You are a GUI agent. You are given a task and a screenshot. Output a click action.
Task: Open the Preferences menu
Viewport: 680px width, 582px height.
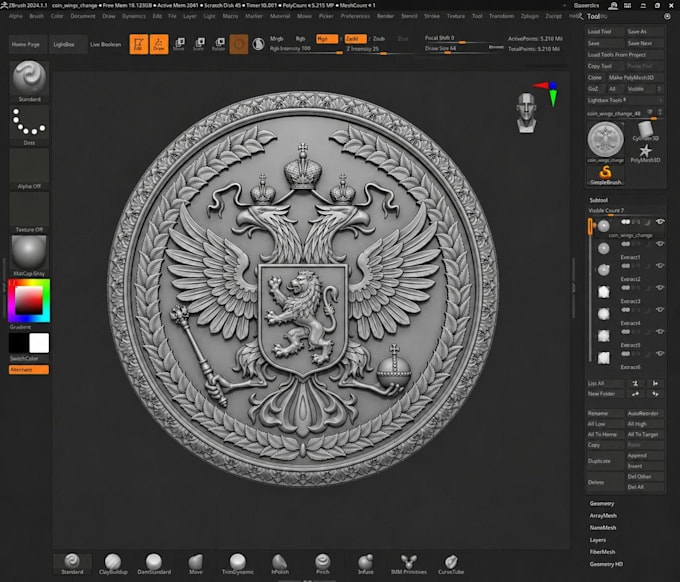click(x=355, y=16)
